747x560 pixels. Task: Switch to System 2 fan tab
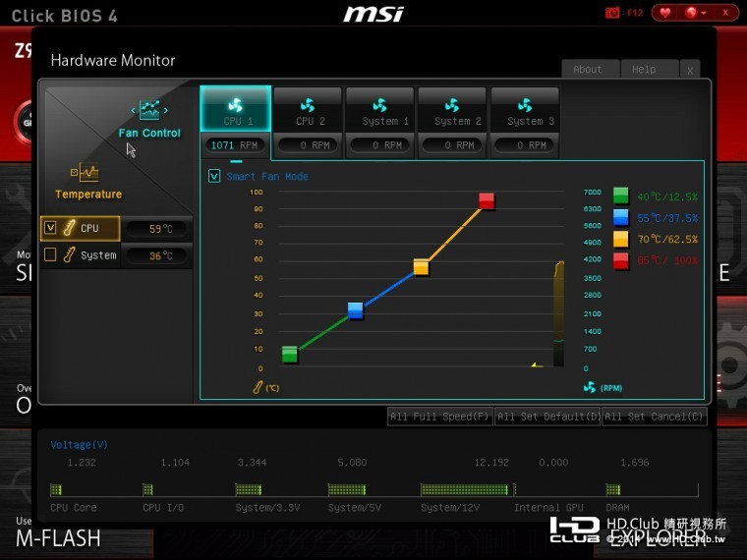(x=452, y=109)
